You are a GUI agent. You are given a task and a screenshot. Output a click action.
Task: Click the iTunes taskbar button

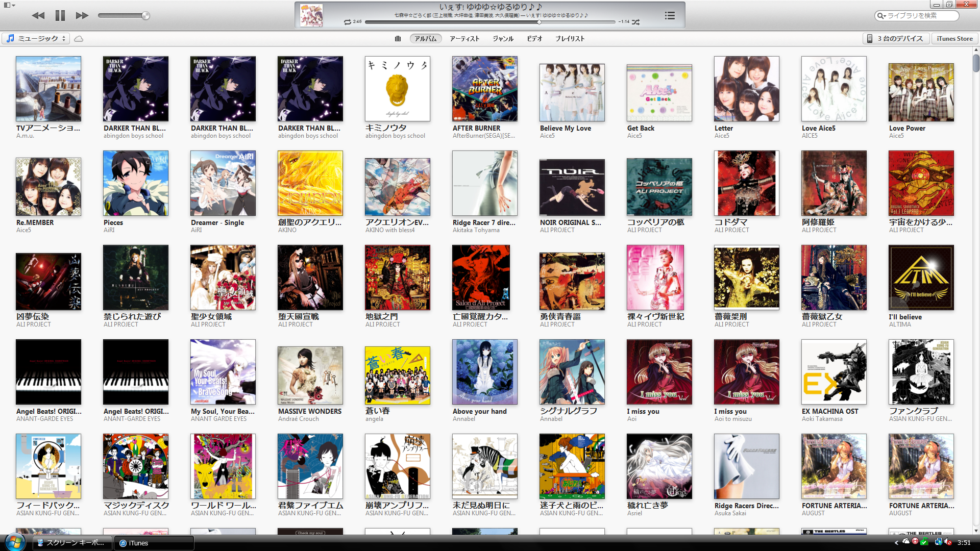coord(154,543)
